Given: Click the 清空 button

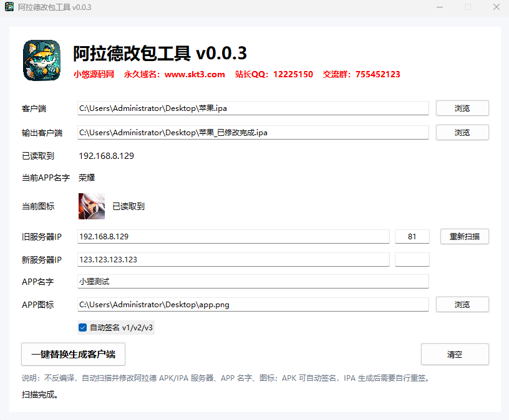Looking at the screenshot, I should pyautogui.click(x=455, y=355).
